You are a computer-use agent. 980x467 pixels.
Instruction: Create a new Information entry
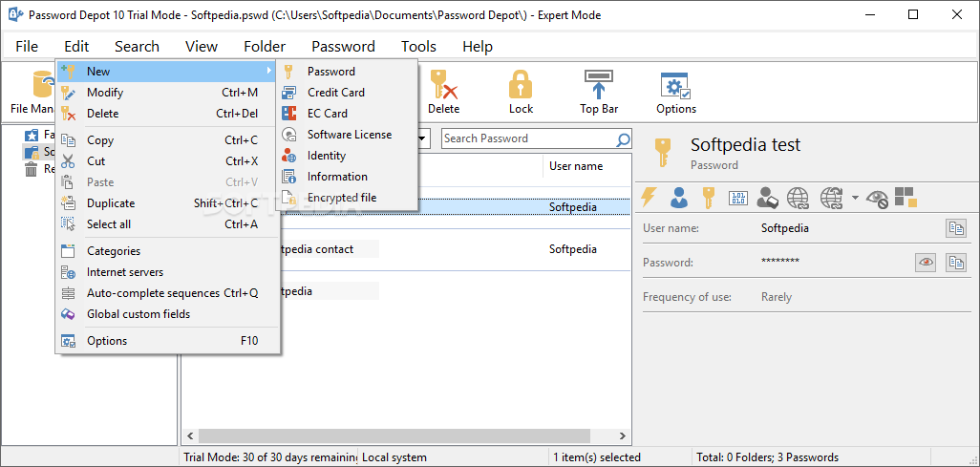pyautogui.click(x=347, y=177)
